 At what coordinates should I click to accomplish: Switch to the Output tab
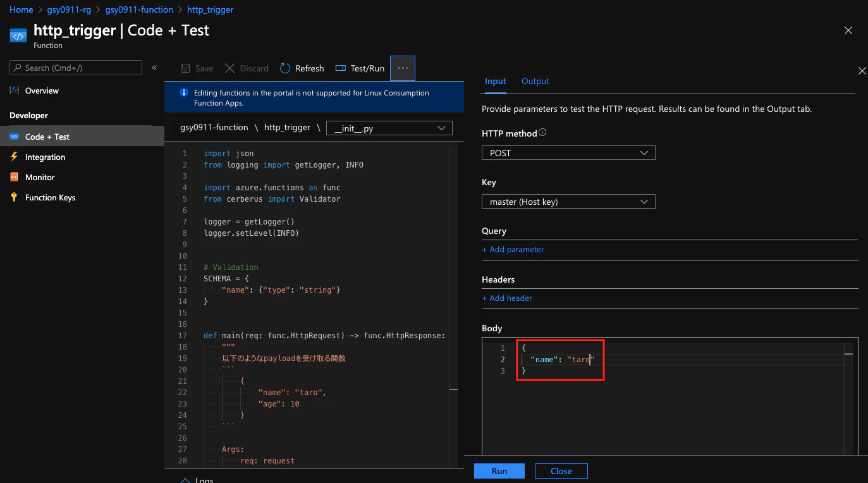coord(535,81)
